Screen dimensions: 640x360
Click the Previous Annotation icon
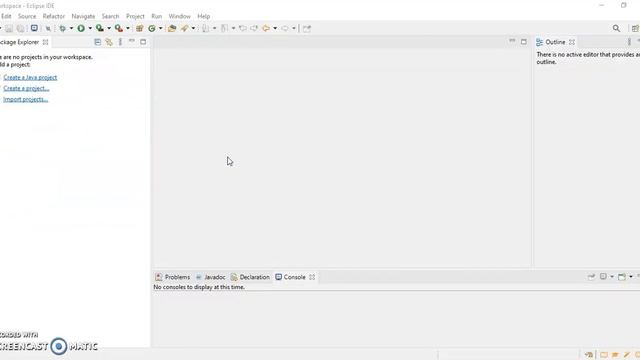(224, 28)
